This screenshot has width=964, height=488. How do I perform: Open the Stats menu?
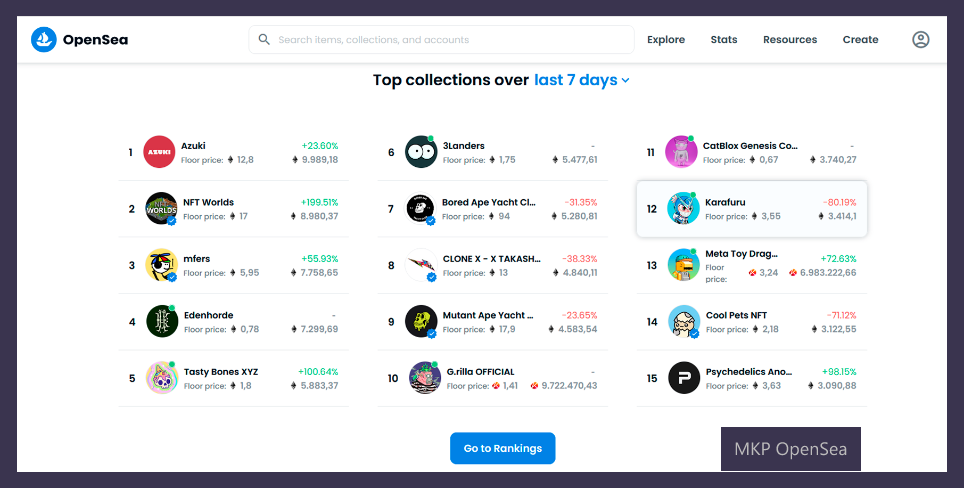[x=724, y=39]
